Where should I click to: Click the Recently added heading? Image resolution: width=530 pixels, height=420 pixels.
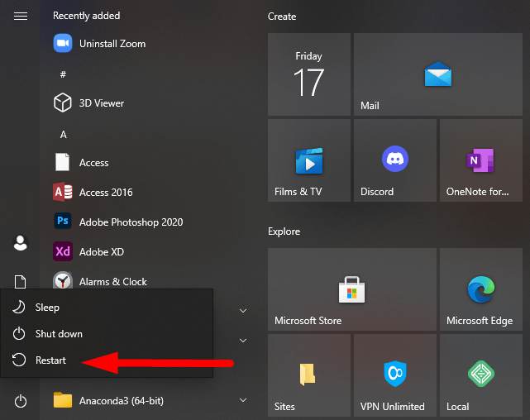point(87,16)
